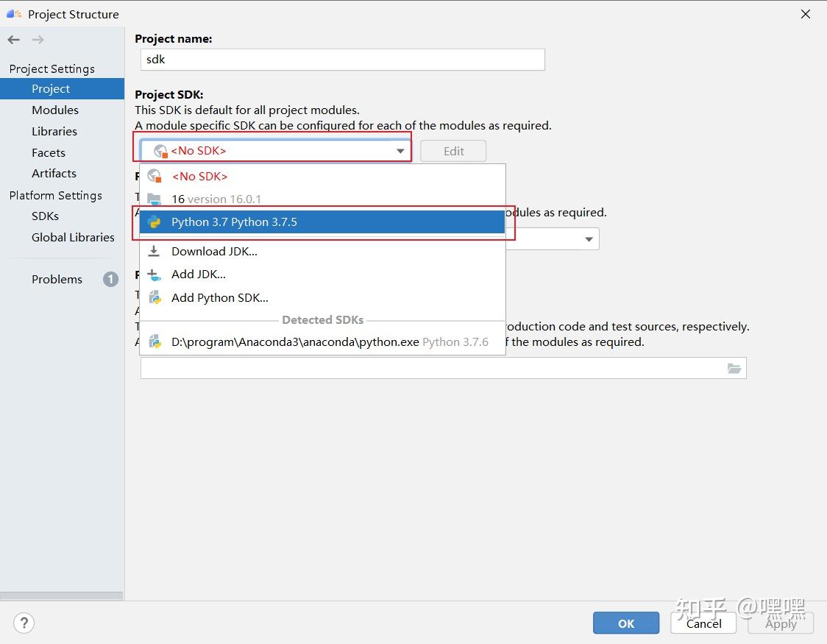The image size is (827, 644).
Task: Click the Problems count badge
Action: 110,279
